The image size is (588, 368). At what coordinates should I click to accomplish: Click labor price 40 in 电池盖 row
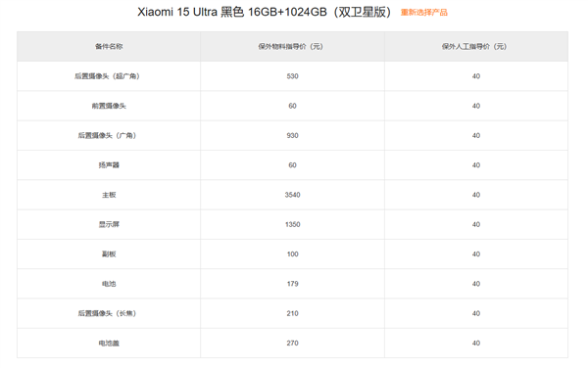tap(476, 343)
